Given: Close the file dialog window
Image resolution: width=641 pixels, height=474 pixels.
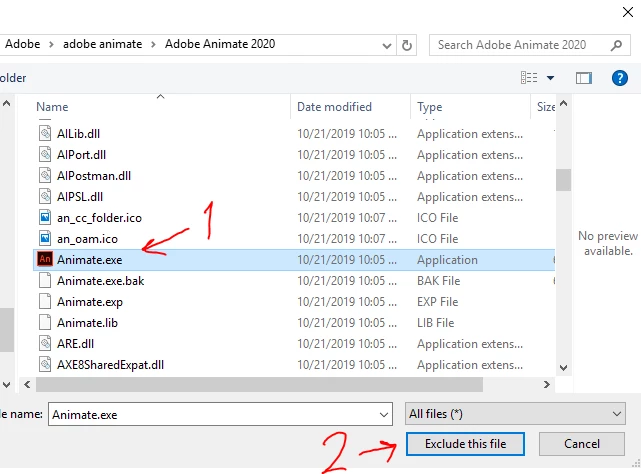Looking at the screenshot, I should (628, 12).
